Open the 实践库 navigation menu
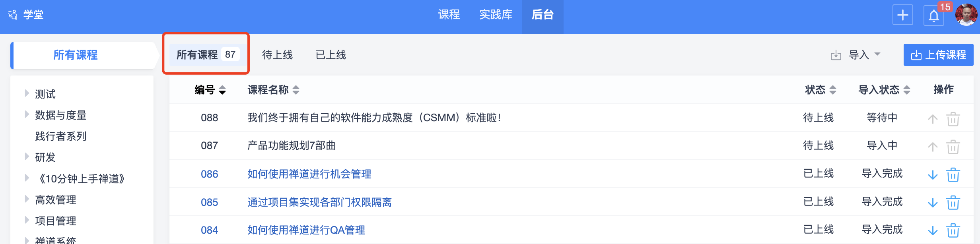 tap(496, 15)
